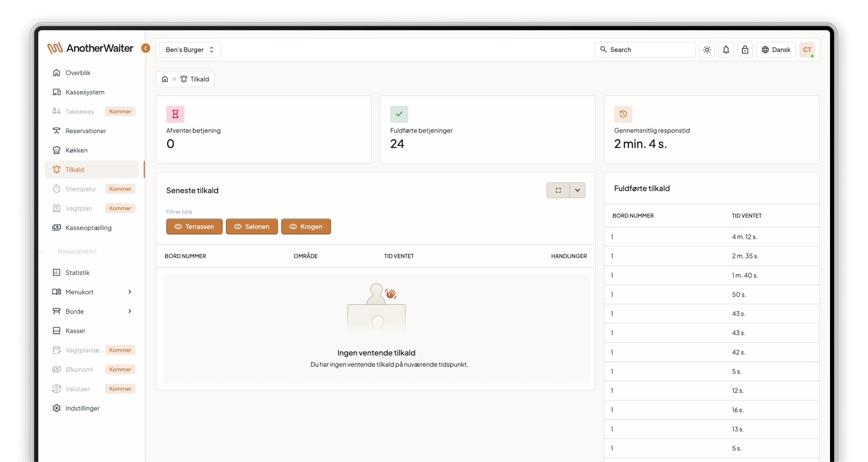Expand Seneste tilkald to fullscreen
This screenshot has width=868, height=462.
coord(558,191)
